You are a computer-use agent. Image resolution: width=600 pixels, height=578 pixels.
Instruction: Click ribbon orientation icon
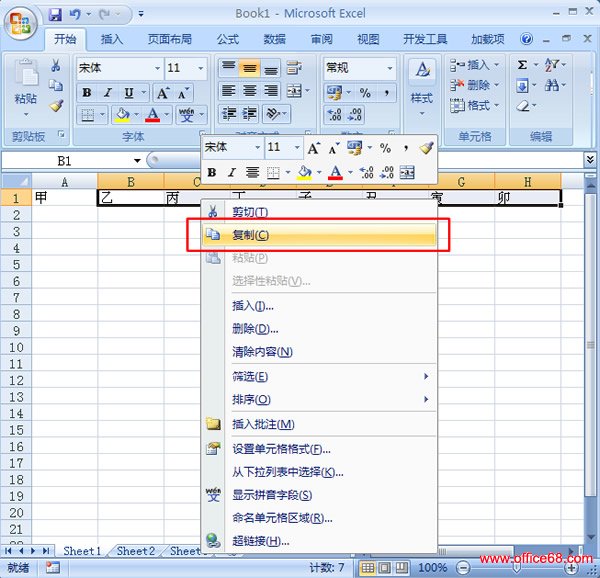[x=272, y=114]
